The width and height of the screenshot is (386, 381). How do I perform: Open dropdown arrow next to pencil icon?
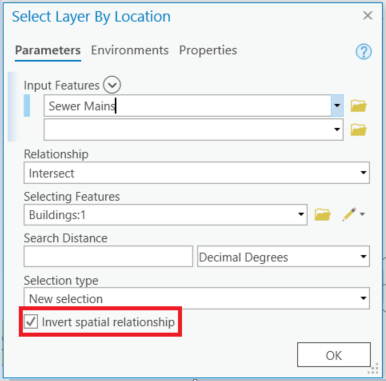click(x=362, y=214)
